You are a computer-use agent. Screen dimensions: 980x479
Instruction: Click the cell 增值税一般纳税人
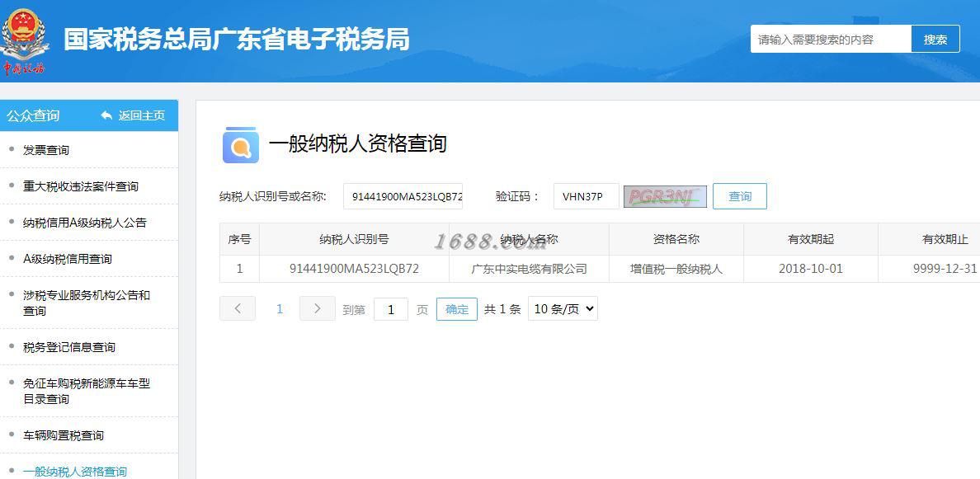(676, 269)
